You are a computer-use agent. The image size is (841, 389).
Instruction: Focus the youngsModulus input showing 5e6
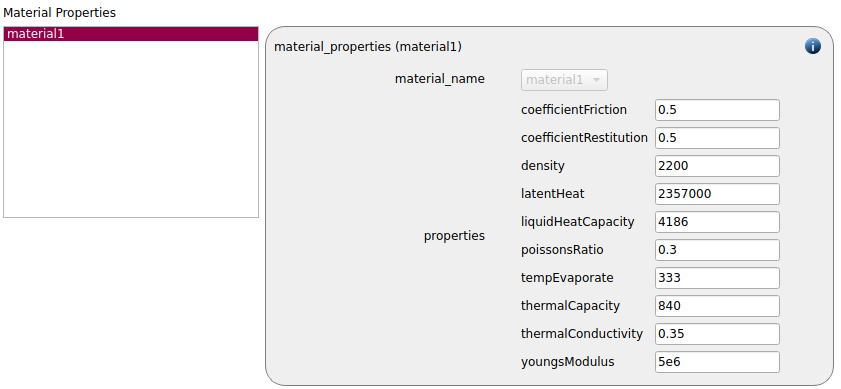point(717,362)
